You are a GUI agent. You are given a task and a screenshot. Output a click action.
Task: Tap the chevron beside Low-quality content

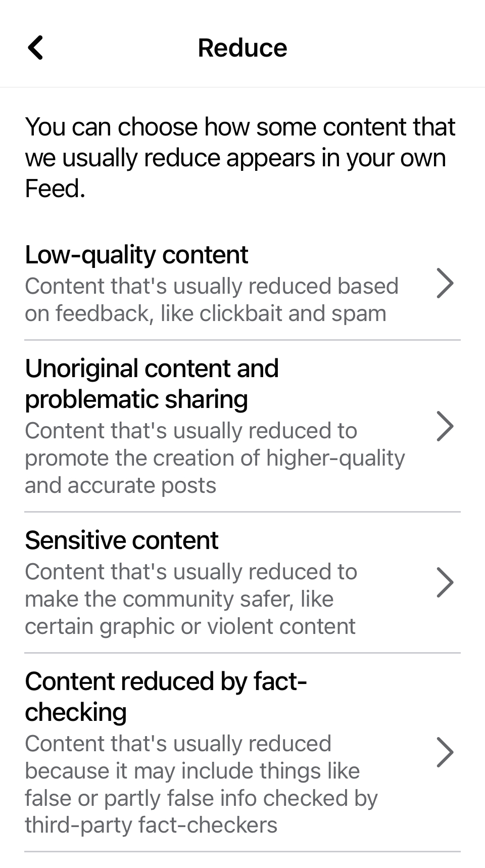445,284
